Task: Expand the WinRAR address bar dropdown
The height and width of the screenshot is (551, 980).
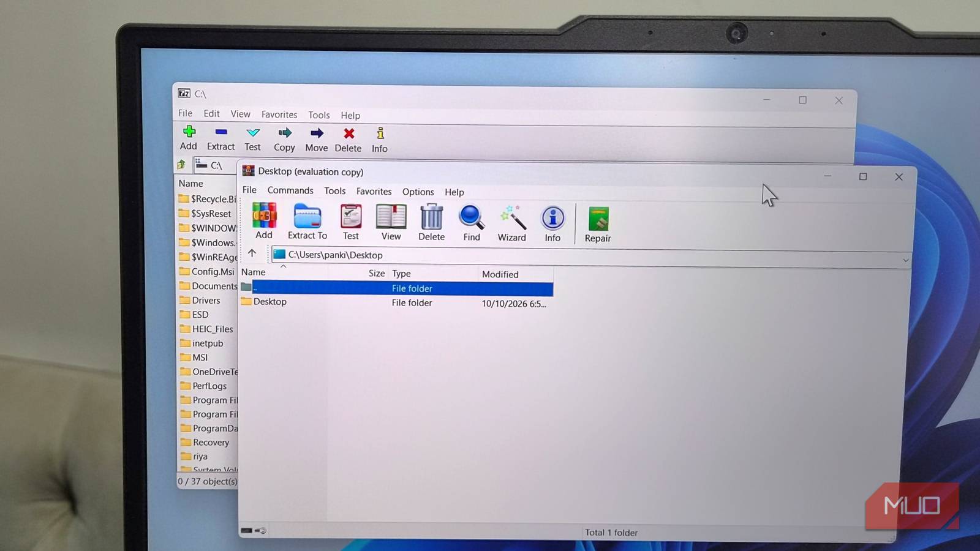Action: tap(905, 260)
